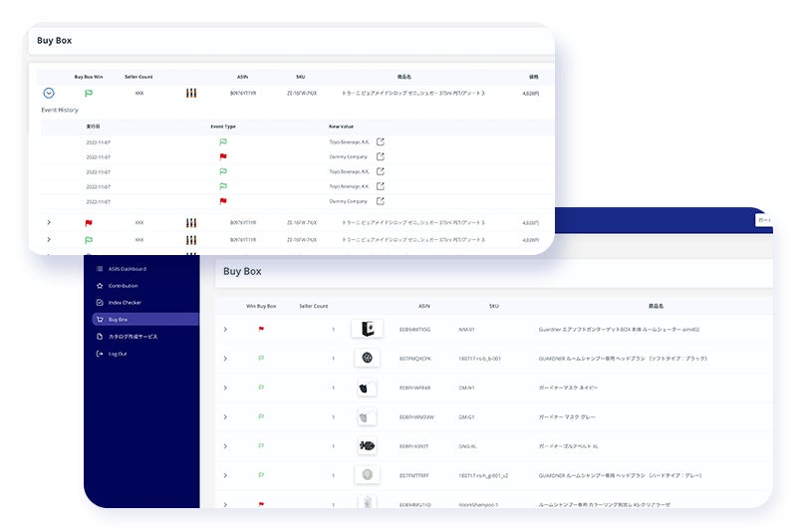Click Log Out in the sidebar

tap(118, 354)
